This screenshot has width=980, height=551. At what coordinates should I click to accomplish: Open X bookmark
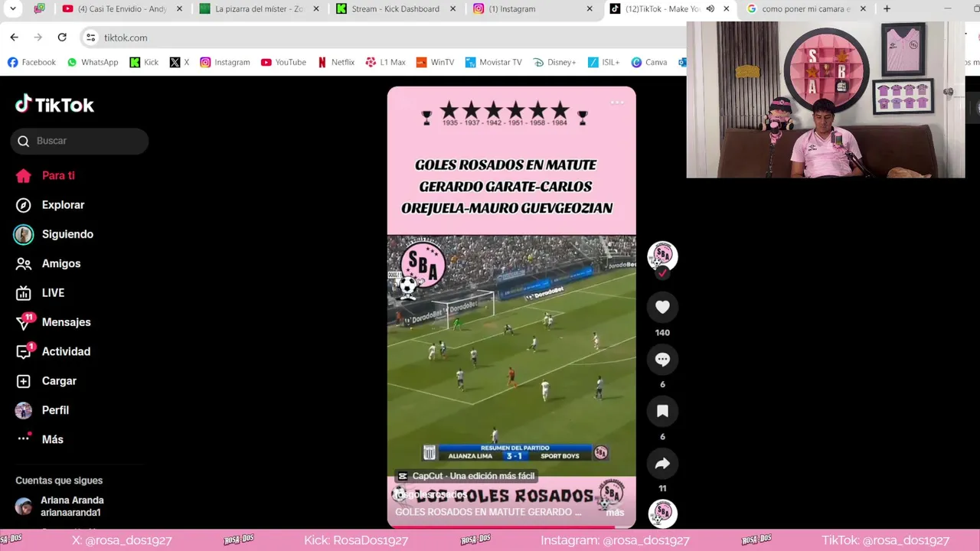[179, 62]
